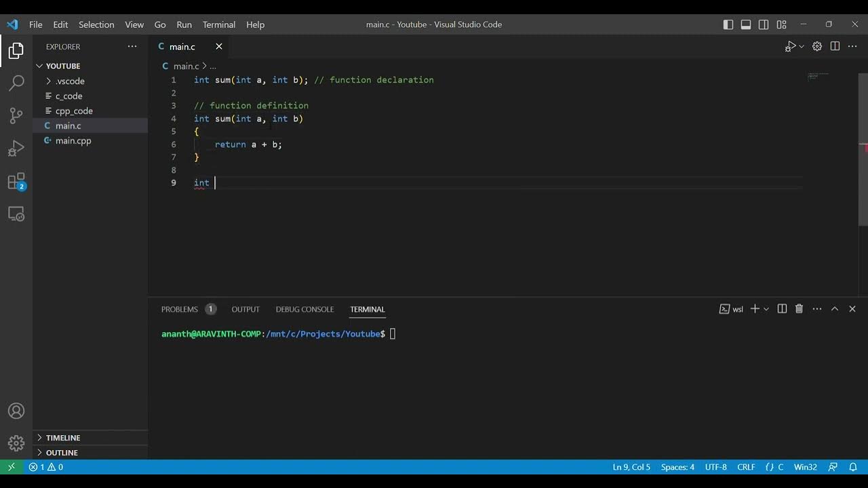Viewport: 868px width, 488px height.
Task: Open notifications bell in status bar
Action: (853, 467)
